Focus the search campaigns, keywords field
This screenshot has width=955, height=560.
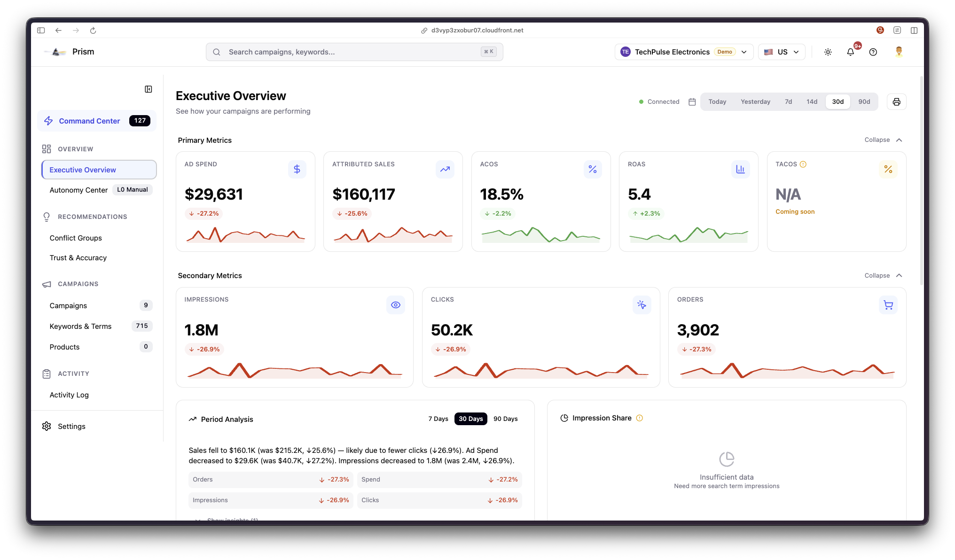pyautogui.click(x=353, y=52)
